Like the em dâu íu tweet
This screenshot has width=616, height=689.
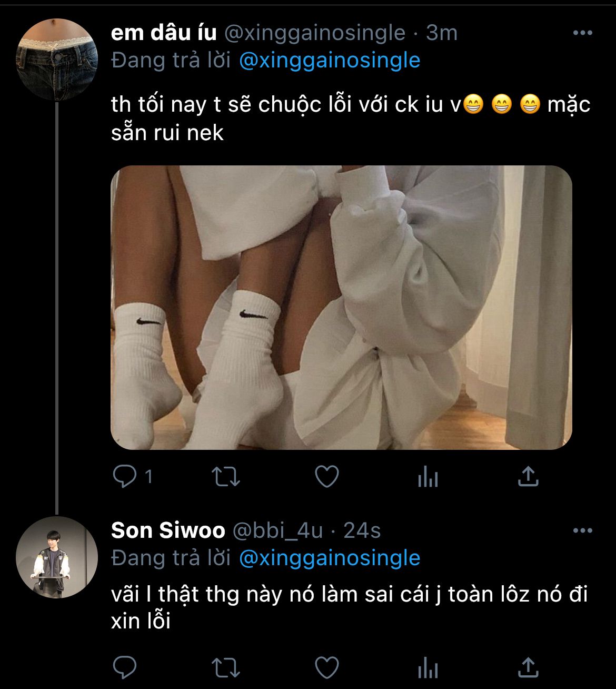click(x=326, y=477)
